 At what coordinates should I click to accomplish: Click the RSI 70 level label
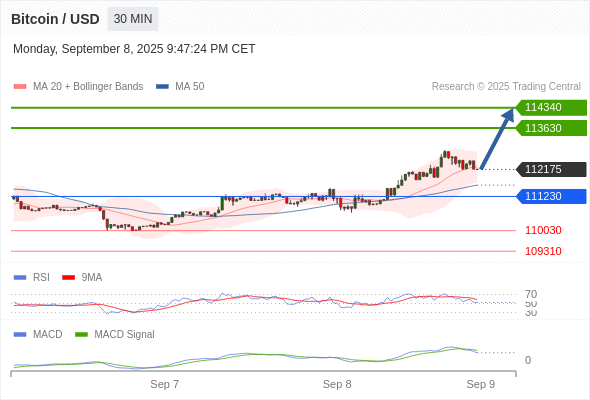[531, 294]
